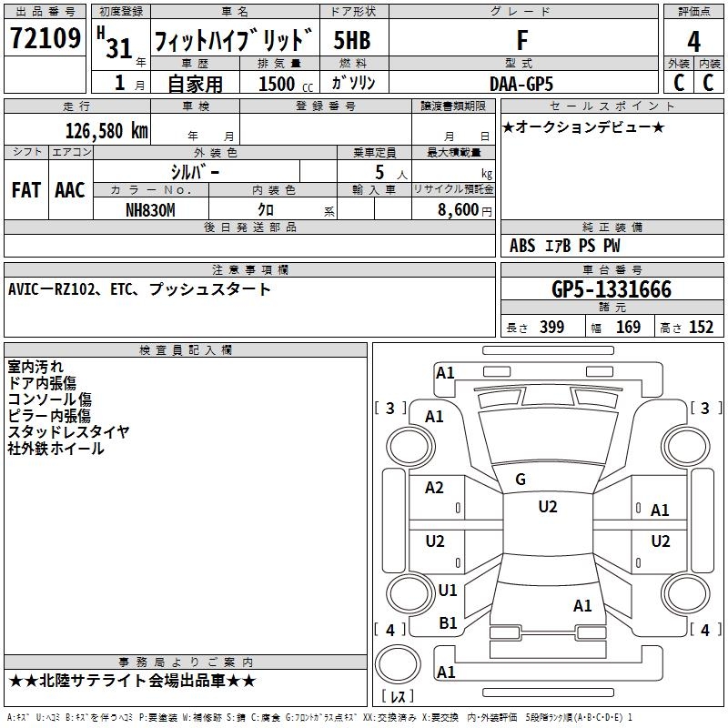Select the B1 marker on car diagram

(449, 622)
